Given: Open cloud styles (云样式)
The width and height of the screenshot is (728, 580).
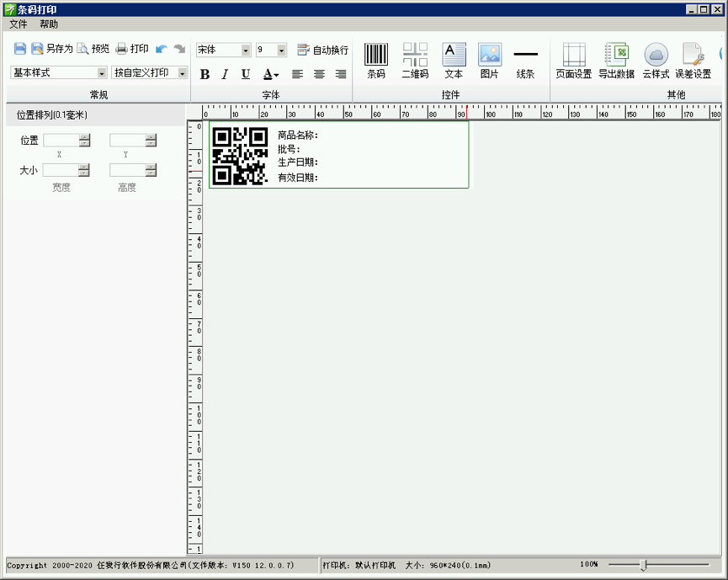Looking at the screenshot, I should pyautogui.click(x=656, y=61).
